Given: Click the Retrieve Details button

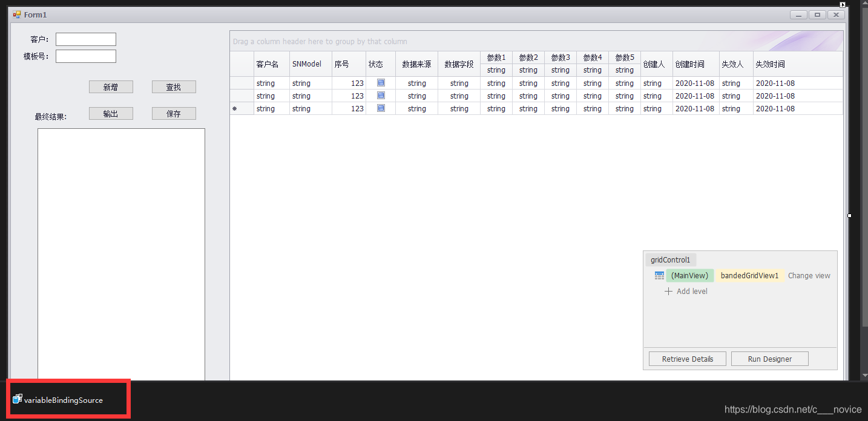Looking at the screenshot, I should click(688, 359).
